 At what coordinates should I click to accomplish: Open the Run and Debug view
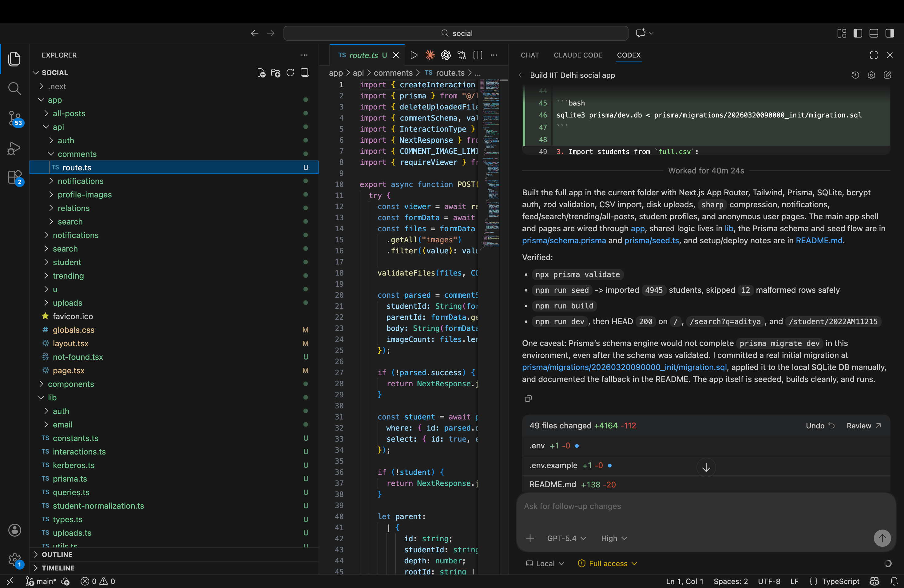pyautogui.click(x=14, y=148)
